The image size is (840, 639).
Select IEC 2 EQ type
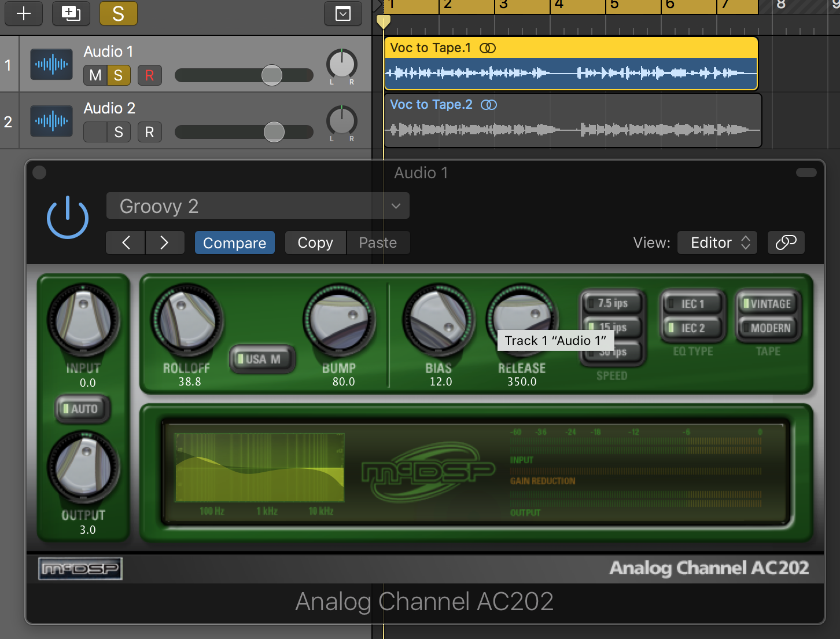(x=692, y=328)
